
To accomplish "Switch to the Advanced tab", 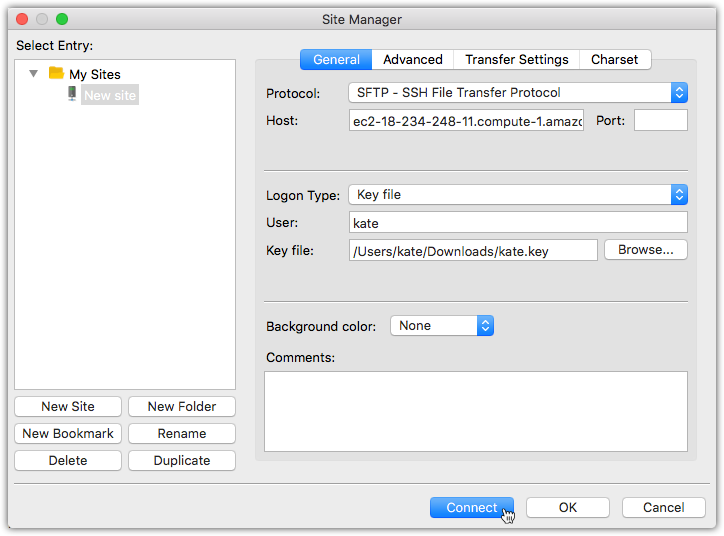I will click(x=412, y=60).
